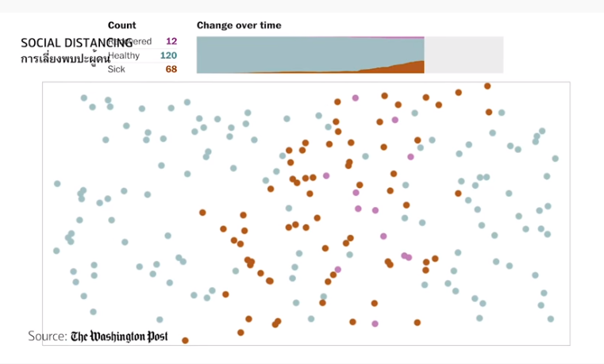The height and width of the screenshot is (364, 604).
Task: Select the SOCIAL DISTANCING title
Action: click(76, 42)
